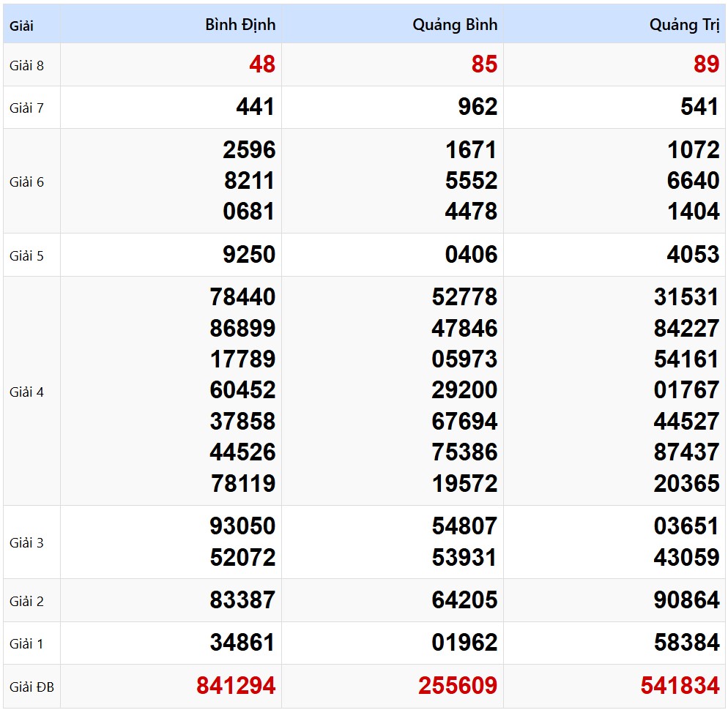
Task: Click the Bình Định column header
Action: coord(240,25)
